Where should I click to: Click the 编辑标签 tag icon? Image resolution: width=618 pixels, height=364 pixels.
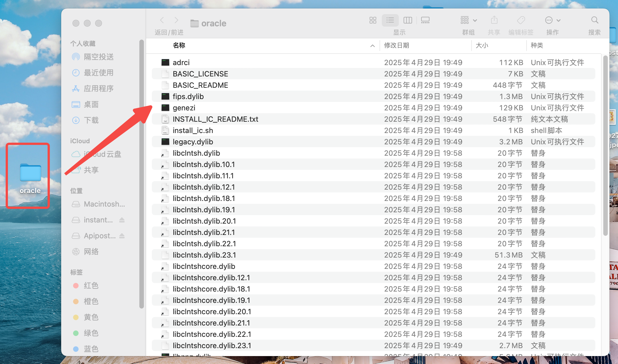tap(521, 20)
